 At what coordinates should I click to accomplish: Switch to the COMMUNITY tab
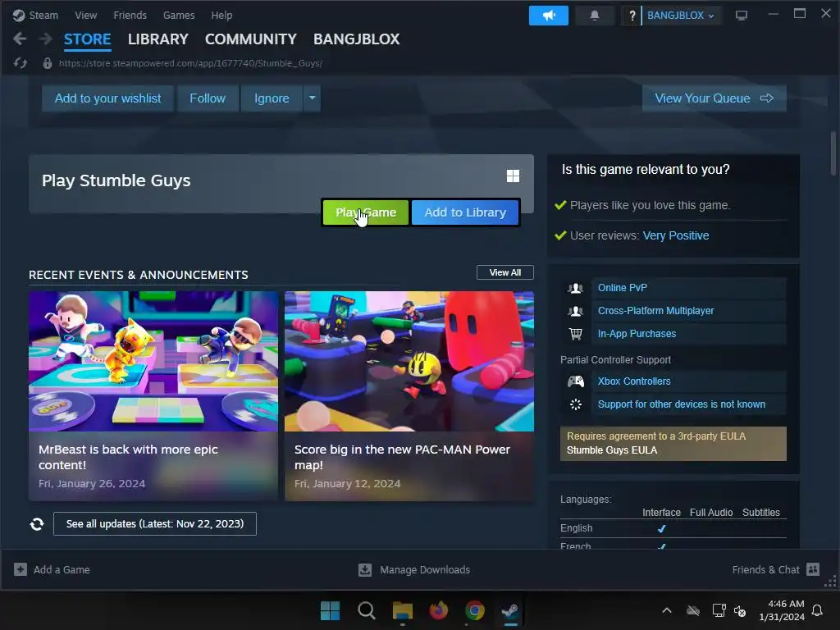[x=251, y=39]
